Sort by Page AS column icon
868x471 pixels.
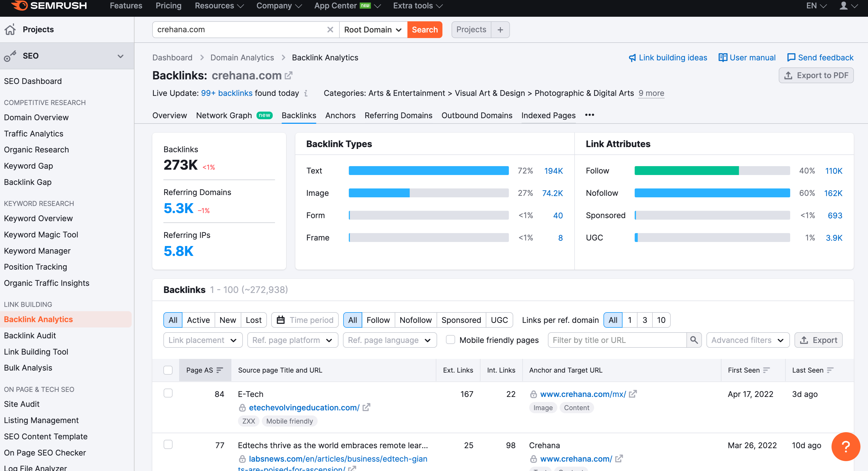click(220, 370)
